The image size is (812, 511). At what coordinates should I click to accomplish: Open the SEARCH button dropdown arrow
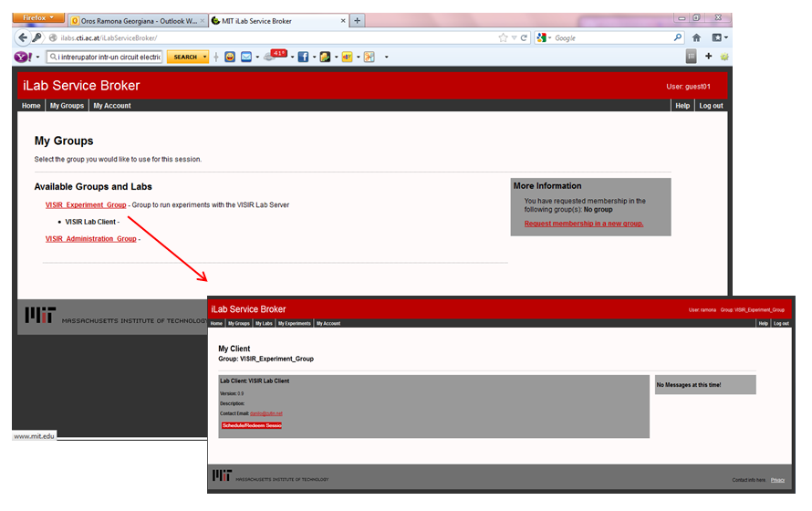pos(205,57)
